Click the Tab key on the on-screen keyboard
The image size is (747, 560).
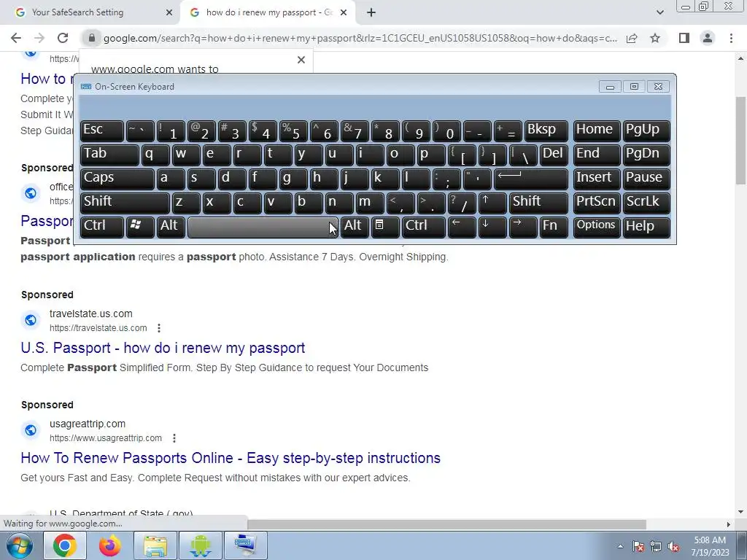coord(109,155)
